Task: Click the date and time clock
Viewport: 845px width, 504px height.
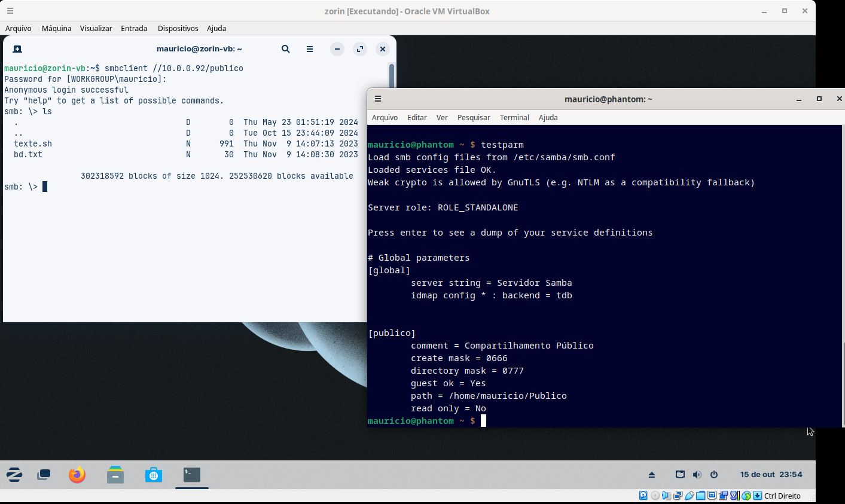Action: pyautogui.click(x=771, y=475)
